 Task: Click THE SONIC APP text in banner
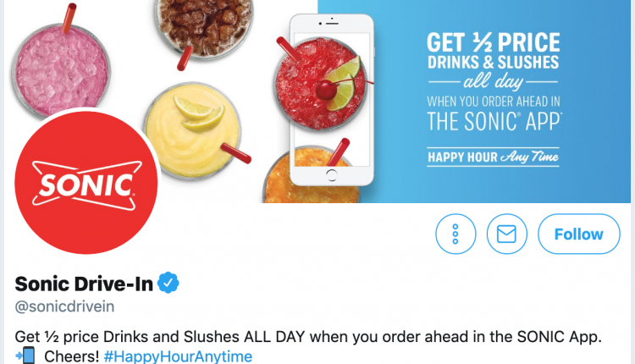(494, 121)
